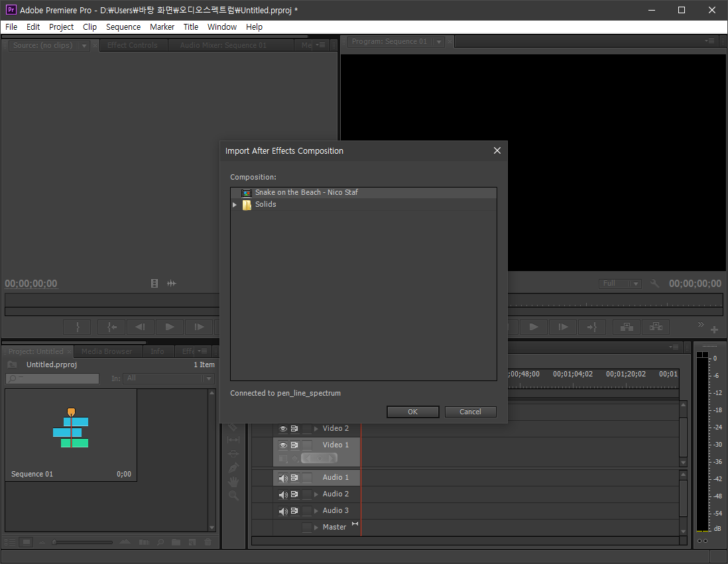
Task: Click the Program monitor wrench settings icon
Action: click(x=654, y=283)
